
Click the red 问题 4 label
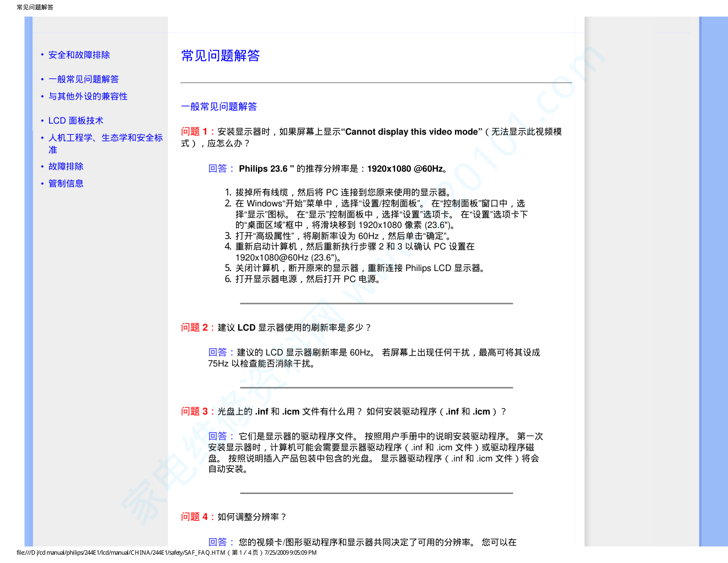click(x=197, y=517)
